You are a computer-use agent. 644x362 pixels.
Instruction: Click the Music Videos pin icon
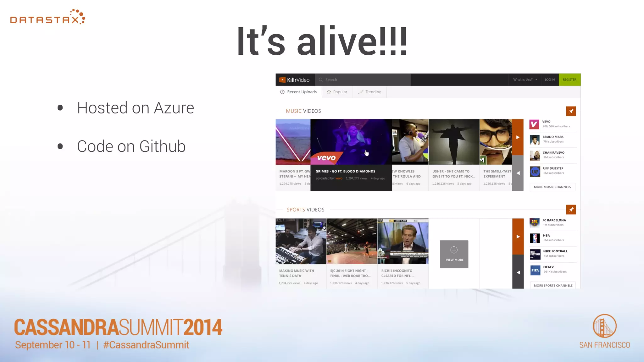(x=571, y=111)
